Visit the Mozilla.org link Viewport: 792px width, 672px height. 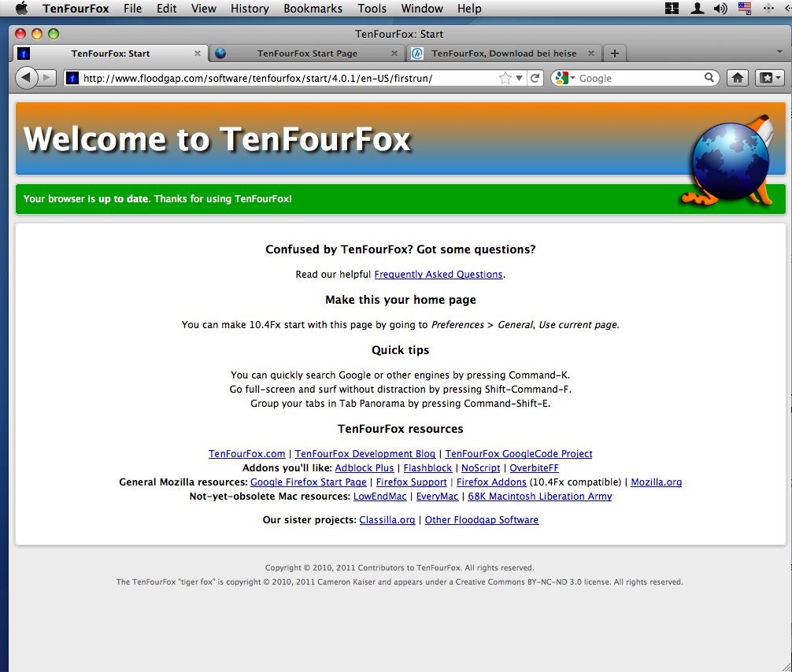656,482
